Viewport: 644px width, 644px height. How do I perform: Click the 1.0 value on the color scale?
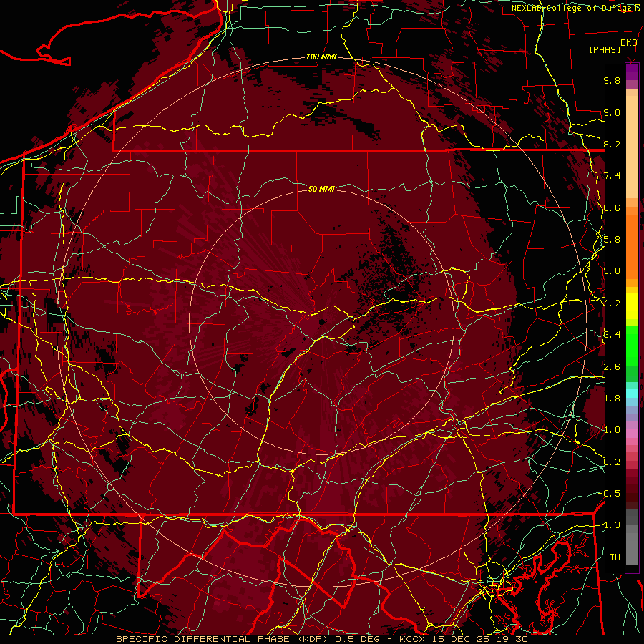click(612, 430)
